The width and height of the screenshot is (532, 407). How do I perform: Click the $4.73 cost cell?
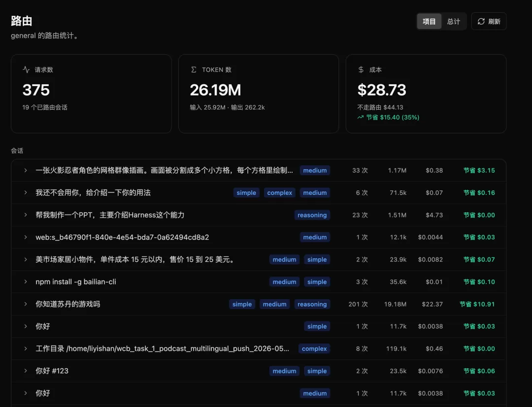[434, 215]
